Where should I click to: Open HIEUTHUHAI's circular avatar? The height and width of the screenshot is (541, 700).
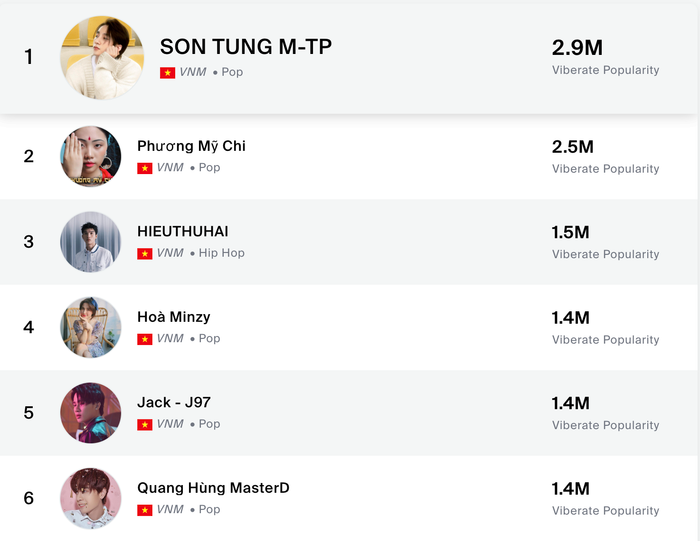pyautogui.click(x=91, y=241)
